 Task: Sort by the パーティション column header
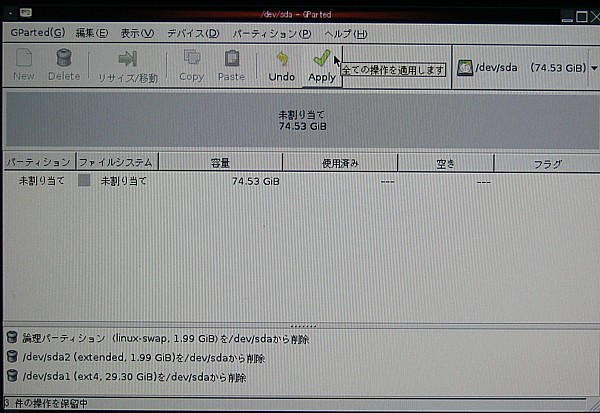coord(39,162)
